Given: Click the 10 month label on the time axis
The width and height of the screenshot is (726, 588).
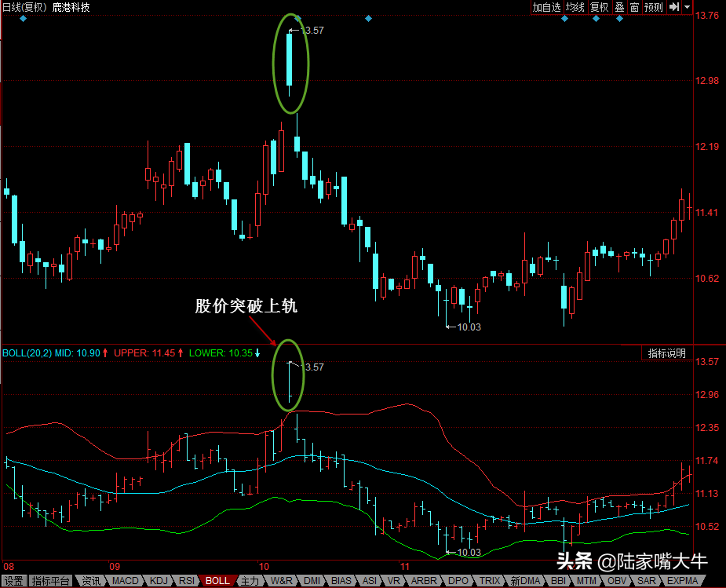Looking at the screenshot, I should (x=264, y=566).
